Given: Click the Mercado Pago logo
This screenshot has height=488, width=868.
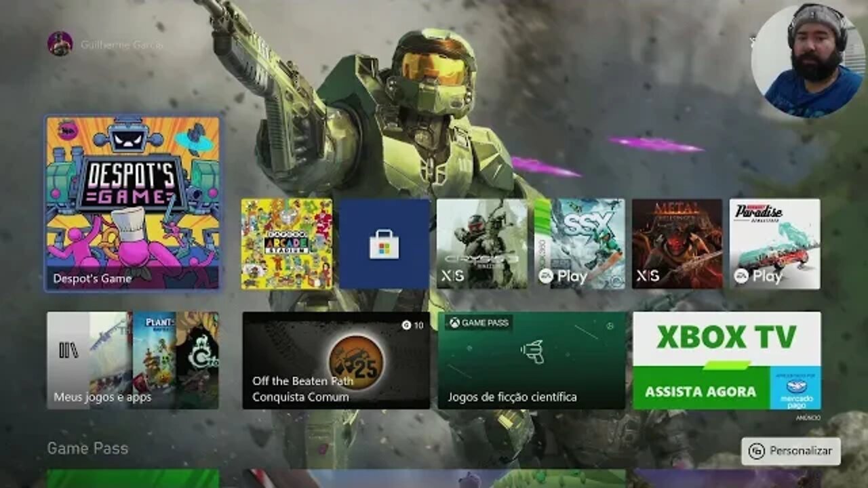Looking at the screenshot, I should [795, 390].
